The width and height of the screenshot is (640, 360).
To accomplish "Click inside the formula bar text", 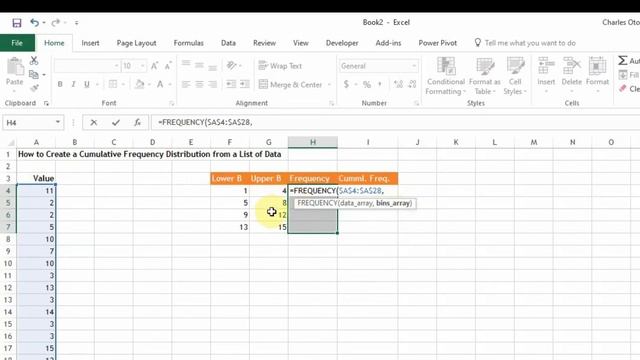I will pyautogui.click(x=395, y=122).
